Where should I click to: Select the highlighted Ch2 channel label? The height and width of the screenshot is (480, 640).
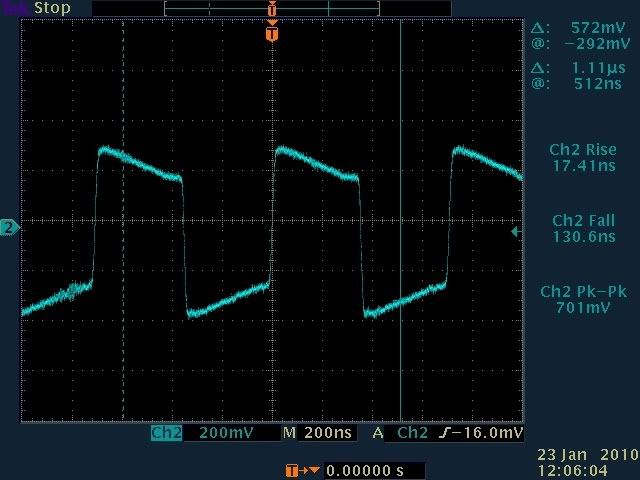(x=166, y=434)
